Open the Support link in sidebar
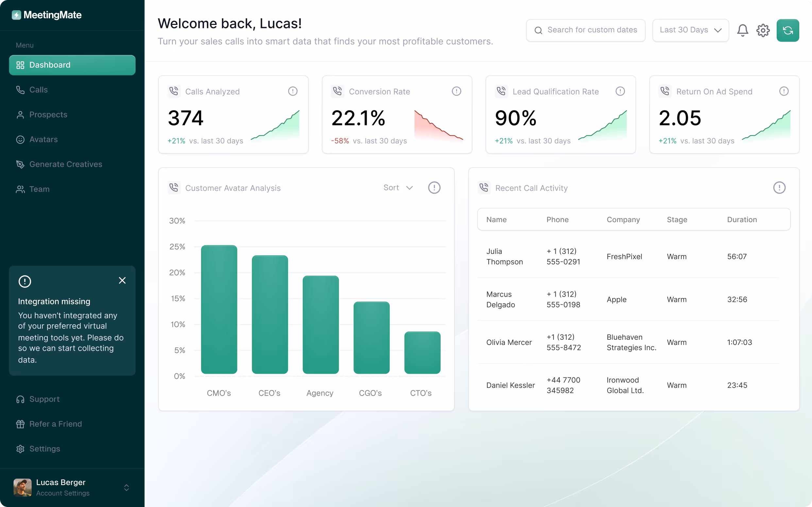Viewport: 812px width, 507px height. pos(44,399)
